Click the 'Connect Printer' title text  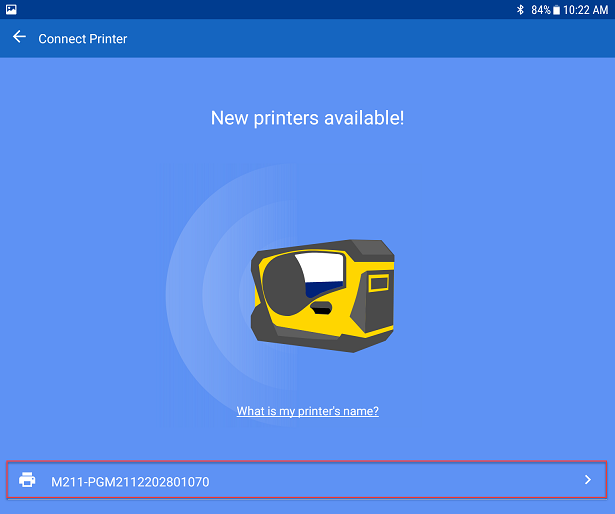tap(83, 39)
